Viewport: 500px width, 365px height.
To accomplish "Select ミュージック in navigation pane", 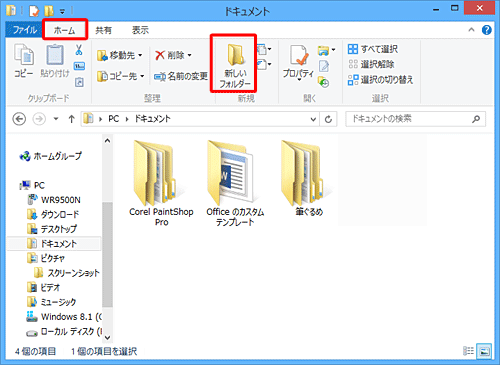I will click(52, 302).
